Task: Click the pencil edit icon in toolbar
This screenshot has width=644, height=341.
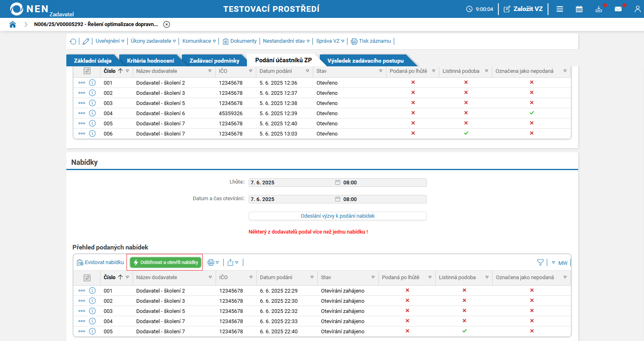Action: point(86,41)
